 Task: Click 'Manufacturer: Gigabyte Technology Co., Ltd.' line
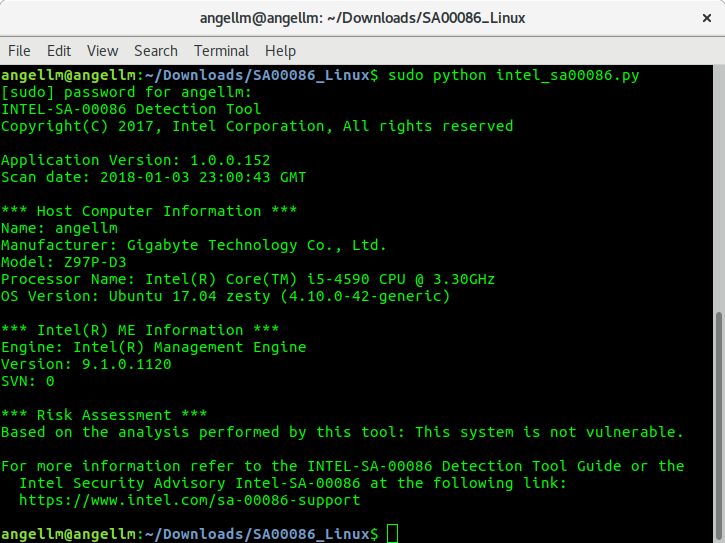[x=194, y=245]
